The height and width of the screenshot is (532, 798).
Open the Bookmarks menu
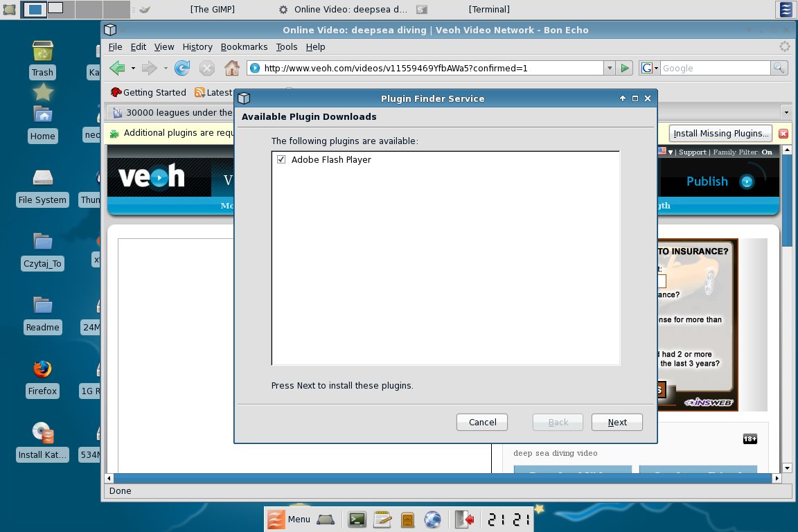[244, 47]
